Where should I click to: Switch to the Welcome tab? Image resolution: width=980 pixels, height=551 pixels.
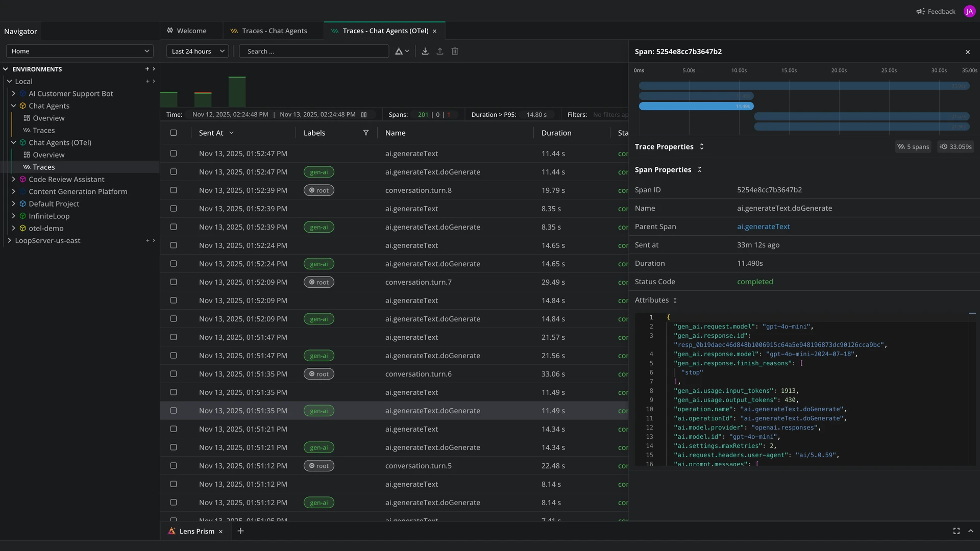tap(191, 31)
